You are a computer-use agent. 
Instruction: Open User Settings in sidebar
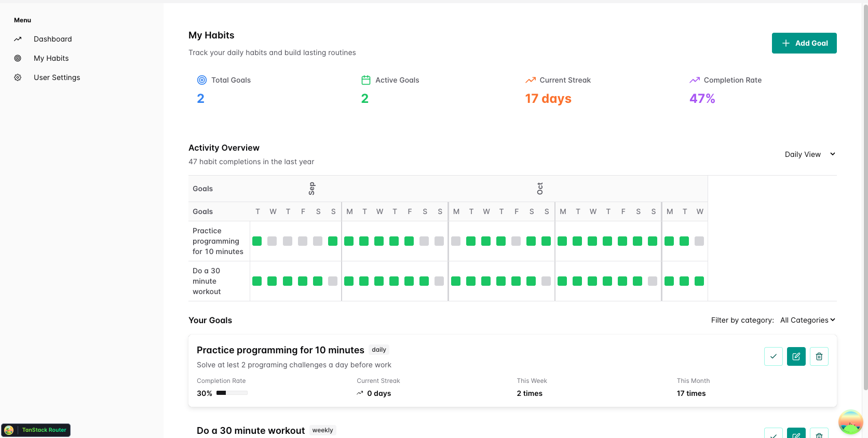tap(57, 77)
